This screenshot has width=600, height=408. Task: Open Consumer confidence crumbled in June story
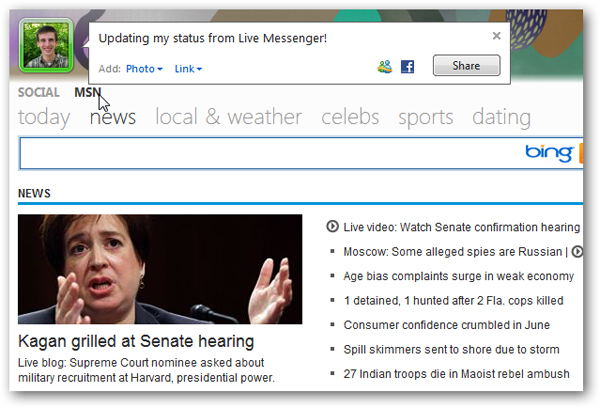click(447, 325)
